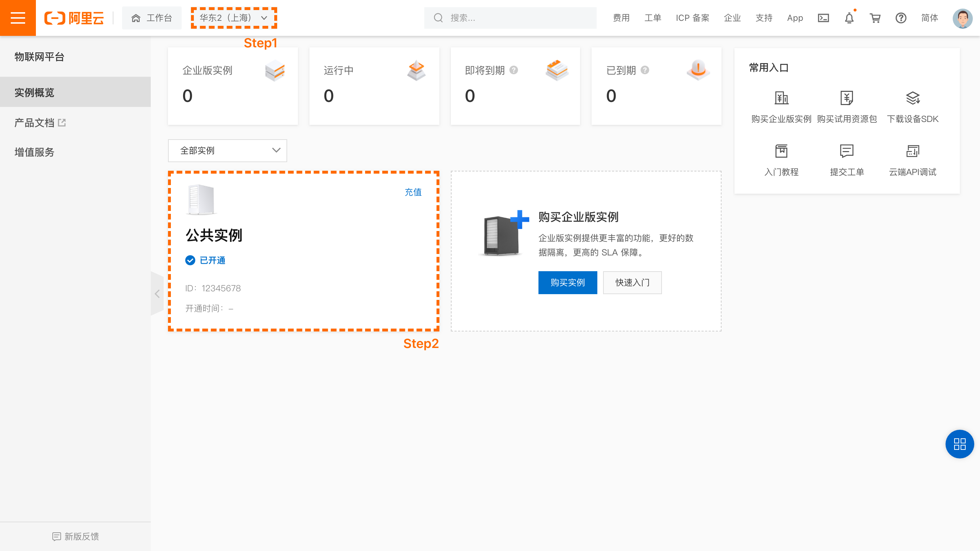Click the blue 购买实例 button
The height and width of the screenshot is (551, 980).
click(567, 283)
